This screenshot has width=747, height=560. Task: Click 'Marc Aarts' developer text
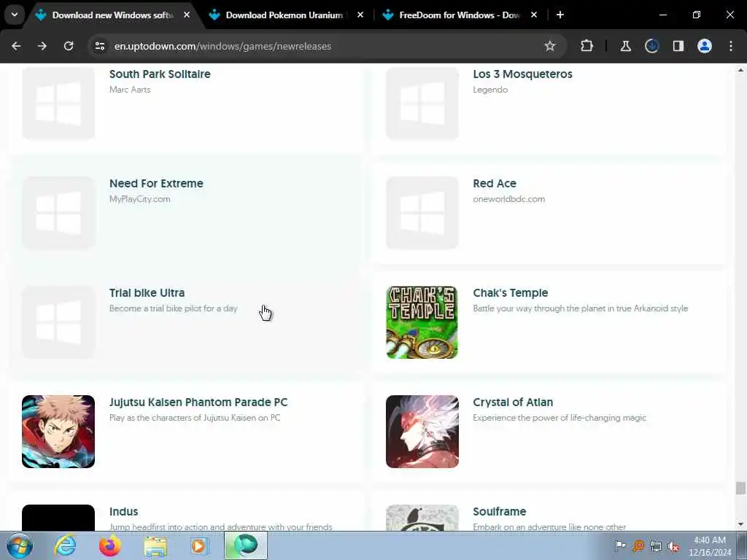130,90
